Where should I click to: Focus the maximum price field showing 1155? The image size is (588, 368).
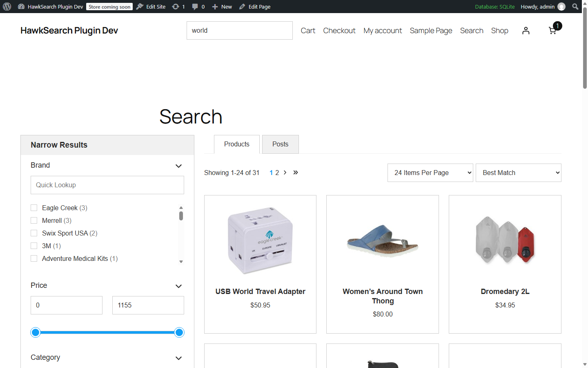coord(148,305)
